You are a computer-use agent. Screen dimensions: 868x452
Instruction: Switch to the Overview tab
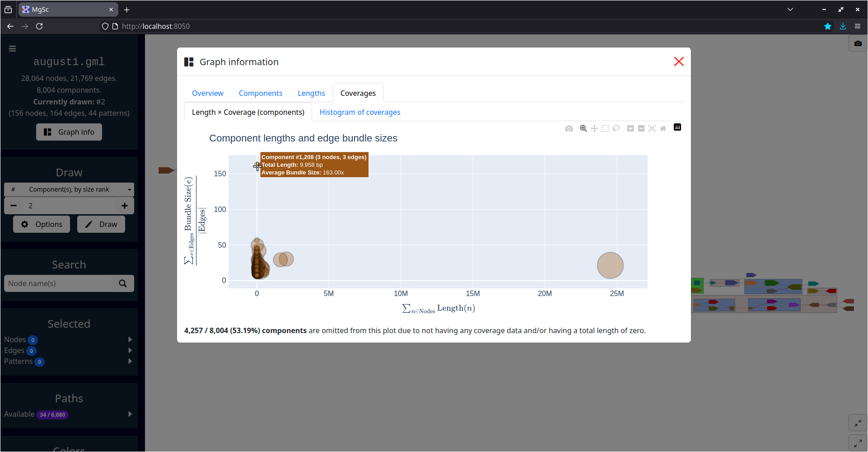tap(208, 93)
